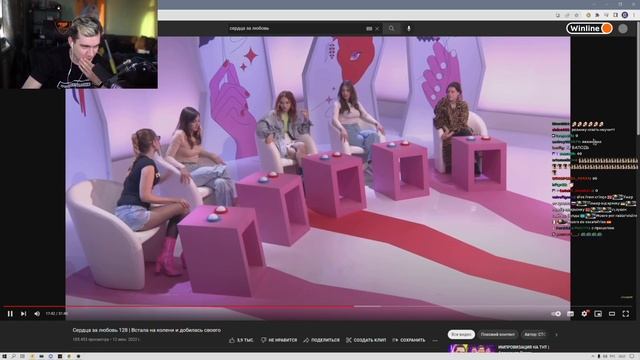640x360 pixels.
Task: Start voice search with the microphone
Action: 409,28
